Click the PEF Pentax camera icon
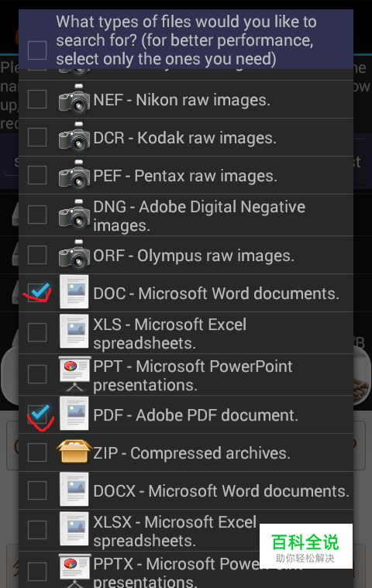This screenshot has width=372, height=588. click(74, 175)
